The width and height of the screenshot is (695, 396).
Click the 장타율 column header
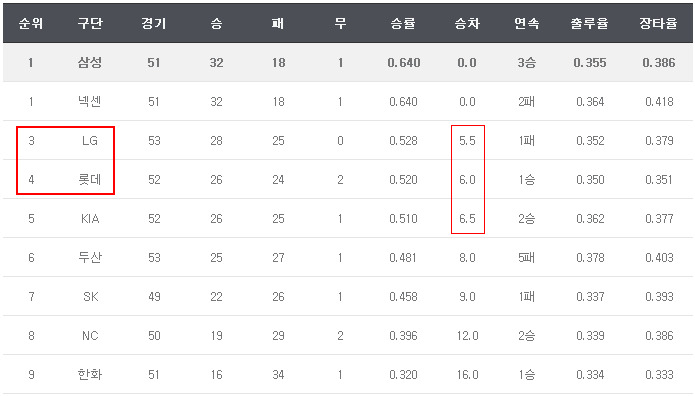click(x=658, y=23)
